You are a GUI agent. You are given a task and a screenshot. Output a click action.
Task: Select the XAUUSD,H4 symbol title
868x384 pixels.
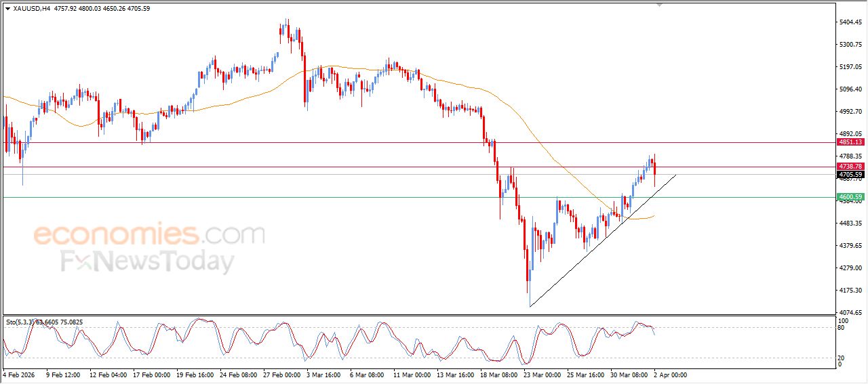coord(32,8)
